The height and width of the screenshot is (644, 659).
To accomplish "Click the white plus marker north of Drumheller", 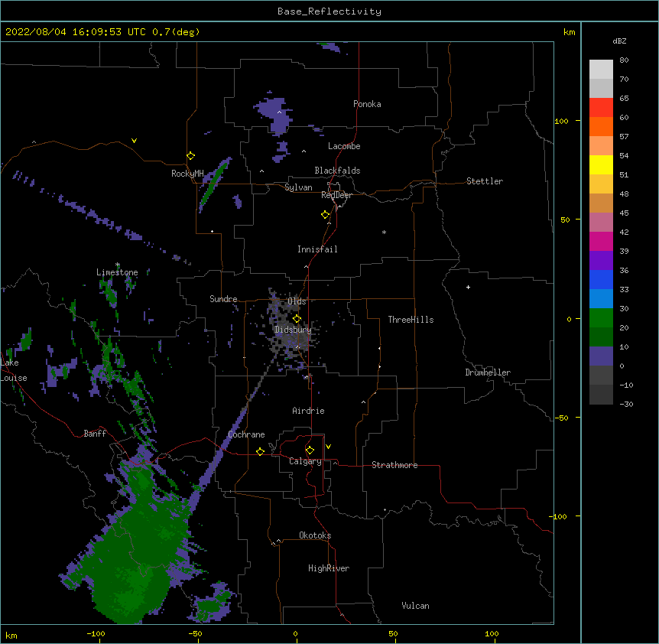I will (x=468, y=287).
